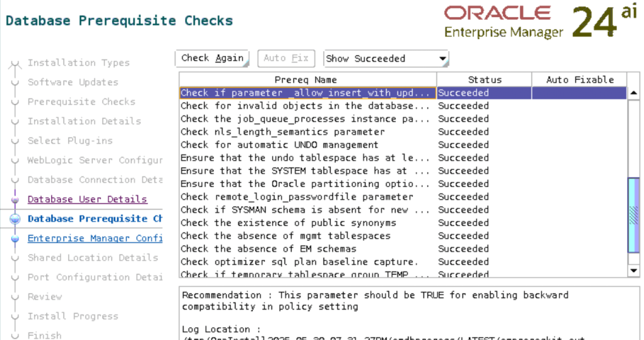Open the Enterprise Manager Configuration step link

tap(94, 239)
